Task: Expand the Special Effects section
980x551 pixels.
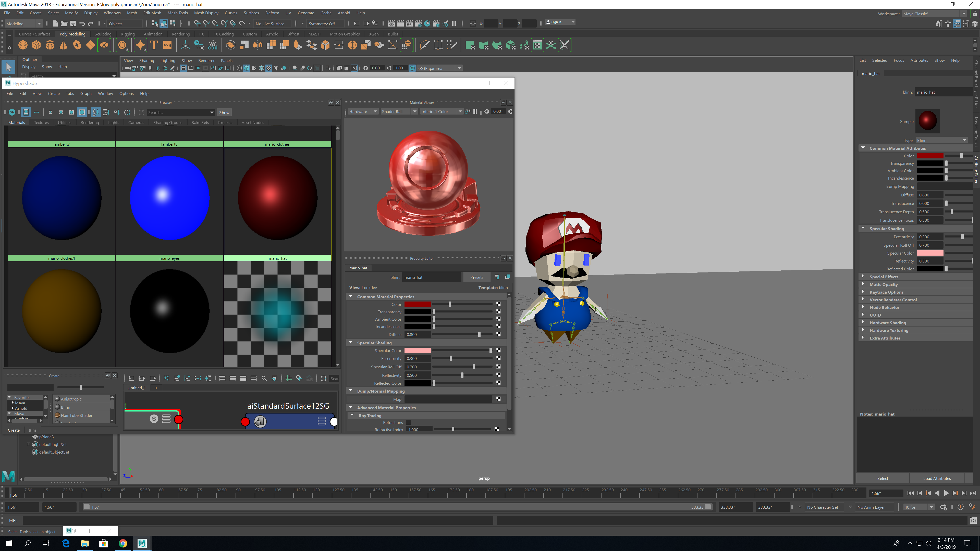Action: point(883,277)
